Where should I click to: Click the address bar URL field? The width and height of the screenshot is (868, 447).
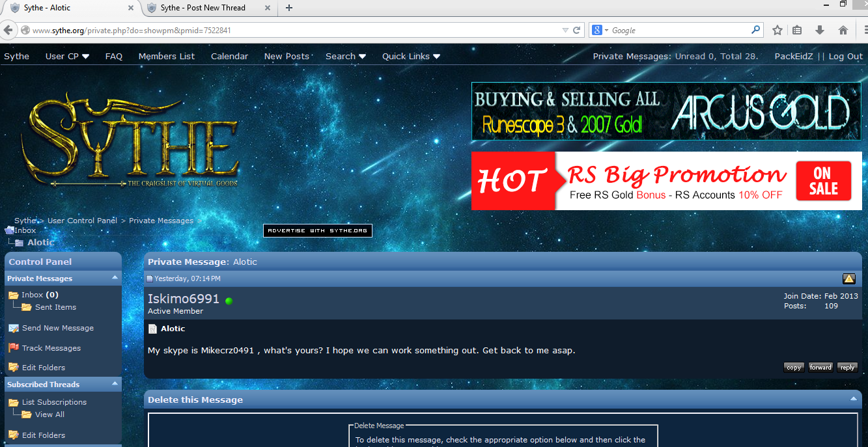pyautogui.click(x=293, y=30)
